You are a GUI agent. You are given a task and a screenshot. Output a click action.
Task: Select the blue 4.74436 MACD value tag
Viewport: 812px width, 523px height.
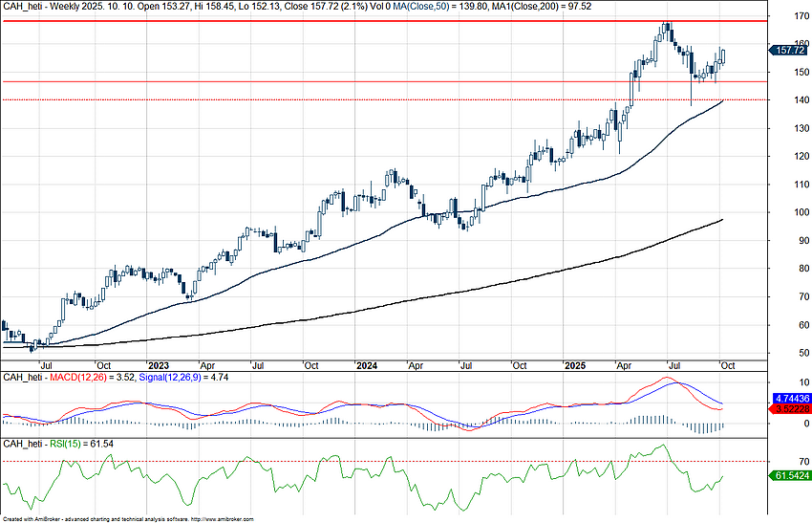point(789,397)
